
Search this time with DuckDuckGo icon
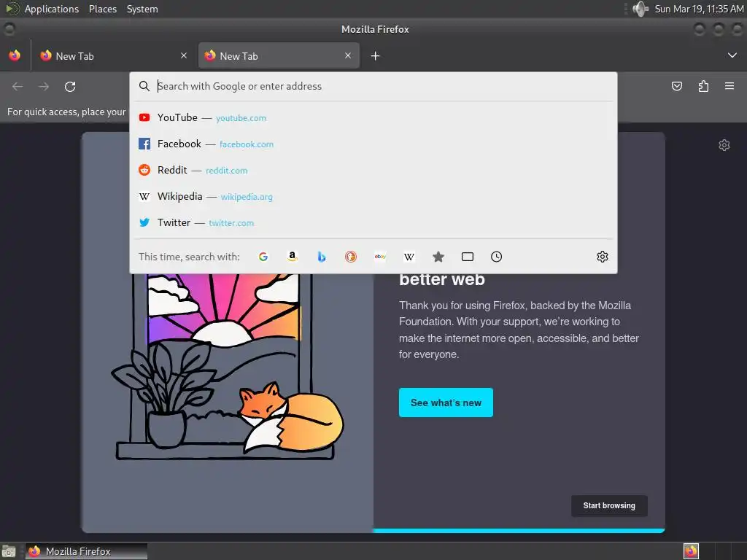pyautogui.click(x=351, y=257)
